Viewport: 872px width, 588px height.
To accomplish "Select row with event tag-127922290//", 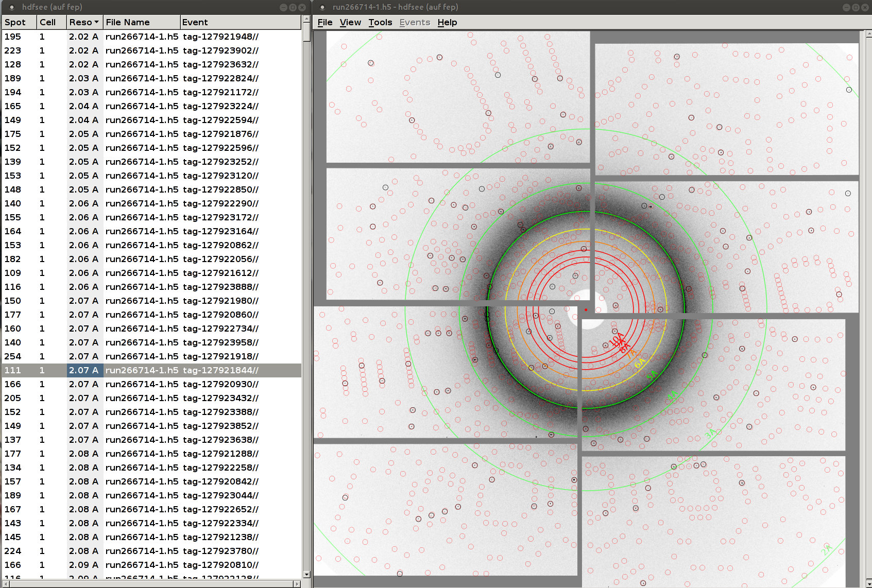I will click(x=152, y=203).
